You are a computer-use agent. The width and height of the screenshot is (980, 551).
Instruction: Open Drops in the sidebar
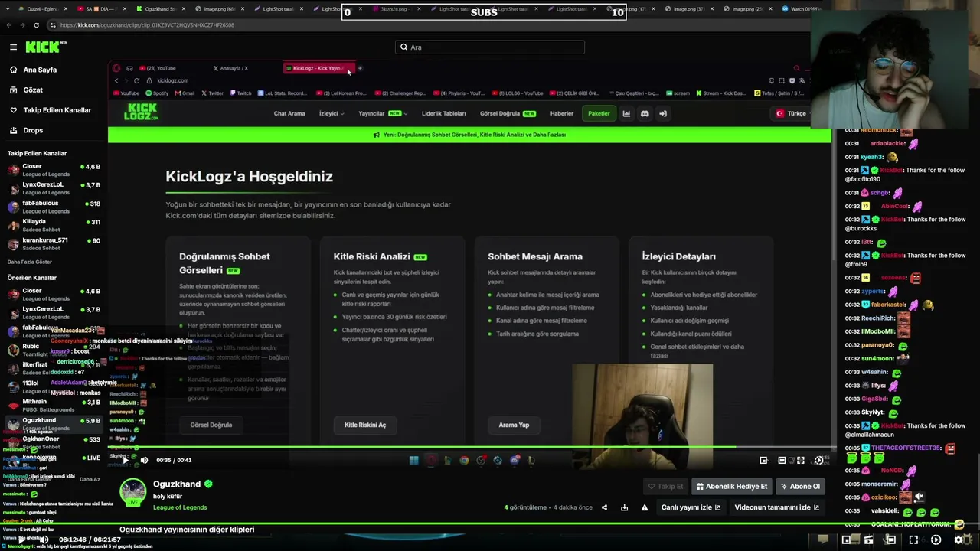tap(33, 130)
